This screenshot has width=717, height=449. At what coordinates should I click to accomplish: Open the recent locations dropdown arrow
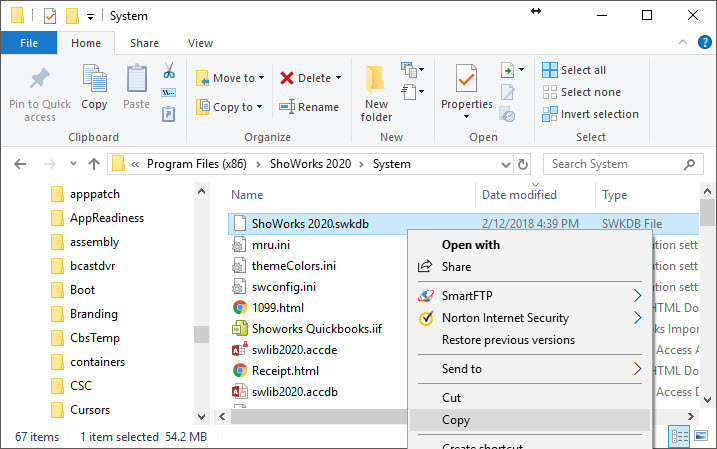(x=73, y=163)
